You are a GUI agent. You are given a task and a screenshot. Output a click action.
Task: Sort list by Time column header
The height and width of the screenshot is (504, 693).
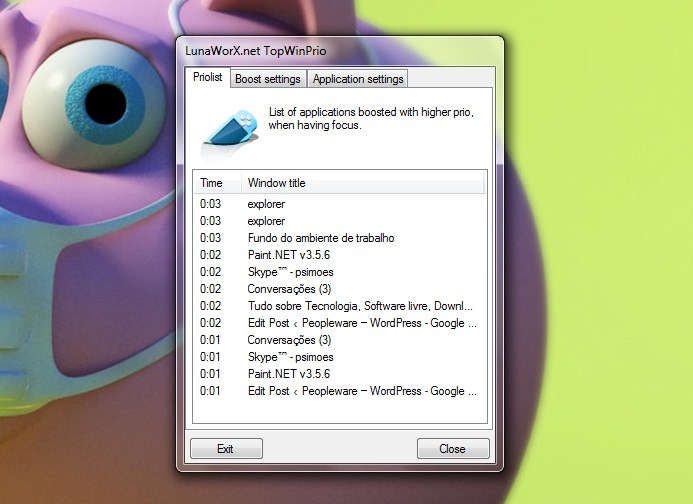click(x=217, y=183)
